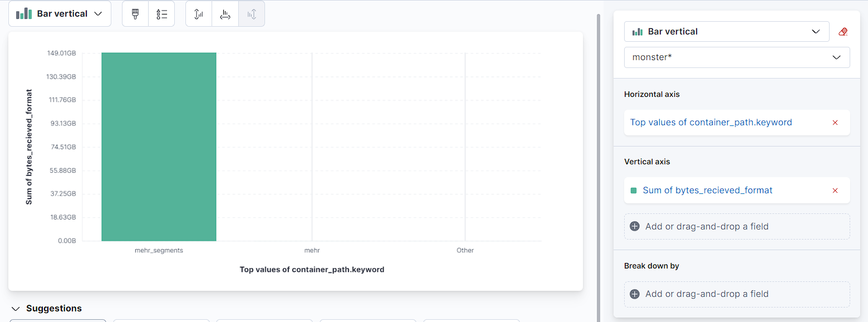The height and width of the screenshot is (322, 868).
Task: Click Add field under Break down by
Action: (x=707, y=294)
